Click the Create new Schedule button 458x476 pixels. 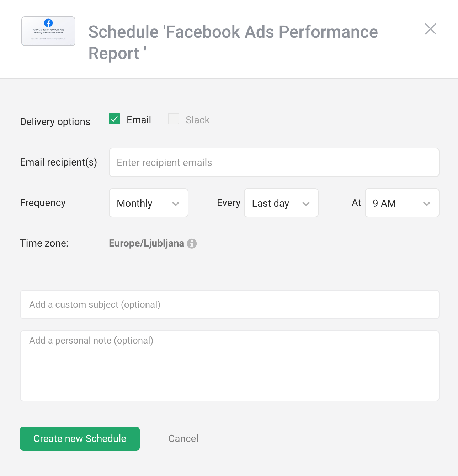point(79,438)
